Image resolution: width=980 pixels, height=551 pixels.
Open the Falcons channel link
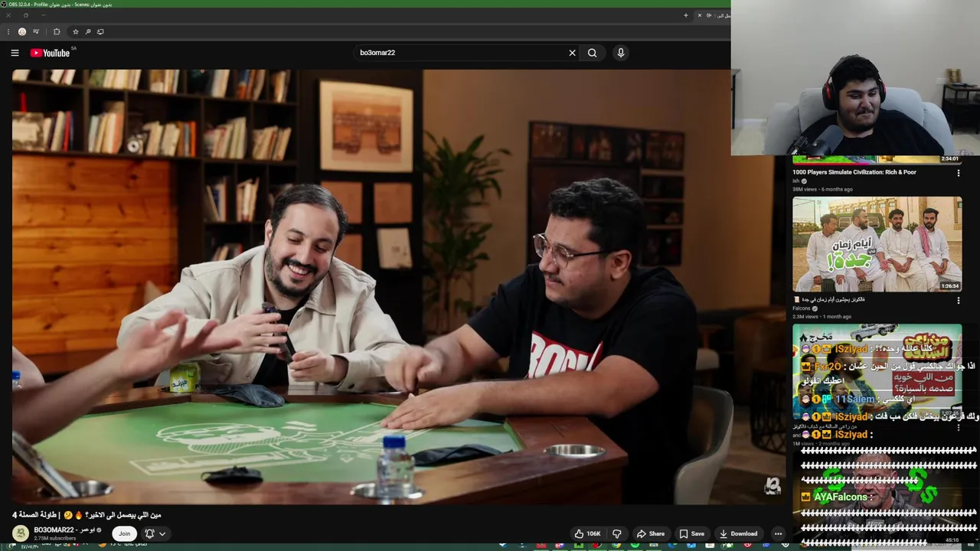pyautogui.click(x=801, y=308)
